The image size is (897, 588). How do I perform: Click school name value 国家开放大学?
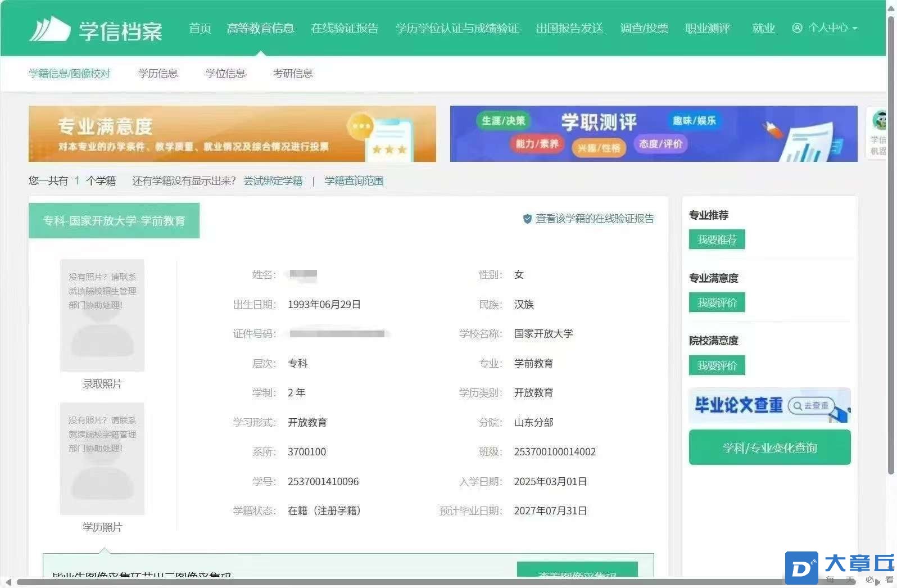tap(543, 333)
